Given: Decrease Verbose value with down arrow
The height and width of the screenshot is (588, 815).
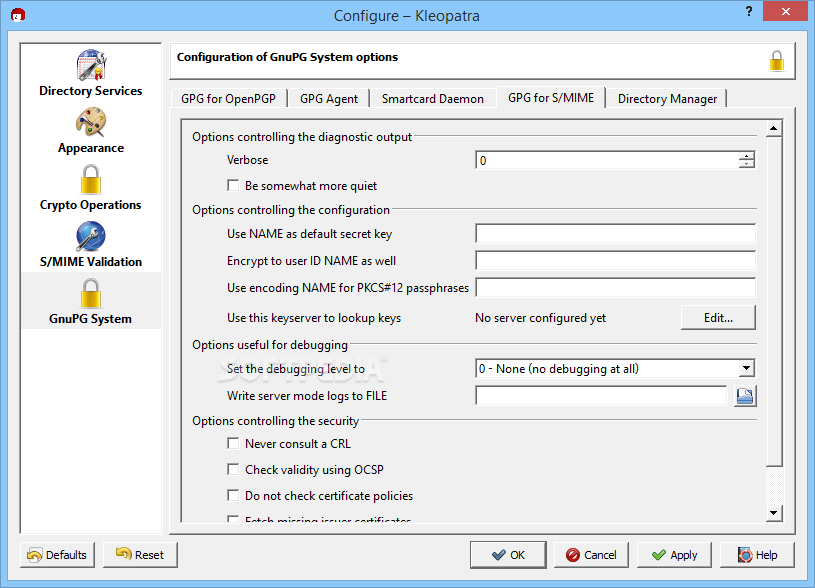Looking at the screenshot, I should point(746,164).
